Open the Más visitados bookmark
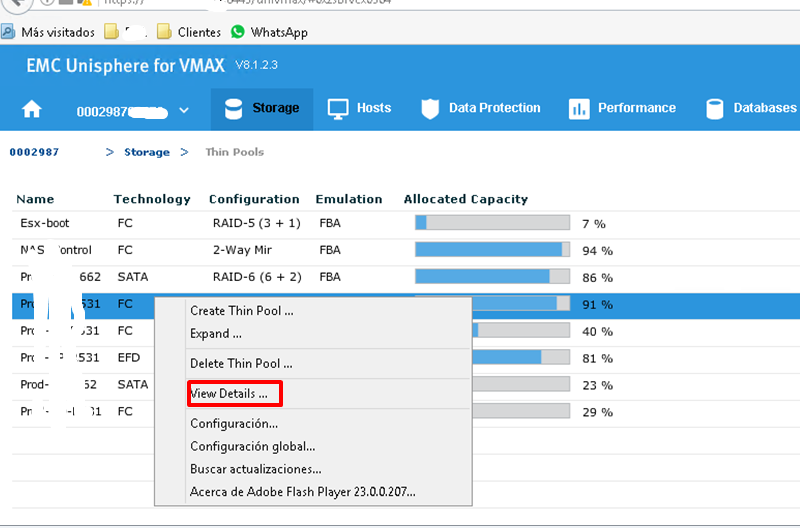Viewport: 800px width, 528px height. click(x=48, y=32)
